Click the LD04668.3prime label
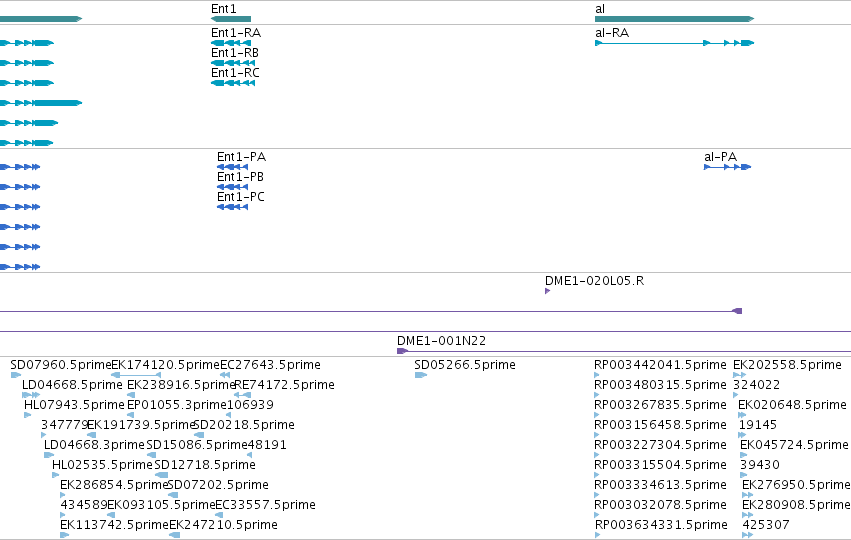 pos(94,445)
